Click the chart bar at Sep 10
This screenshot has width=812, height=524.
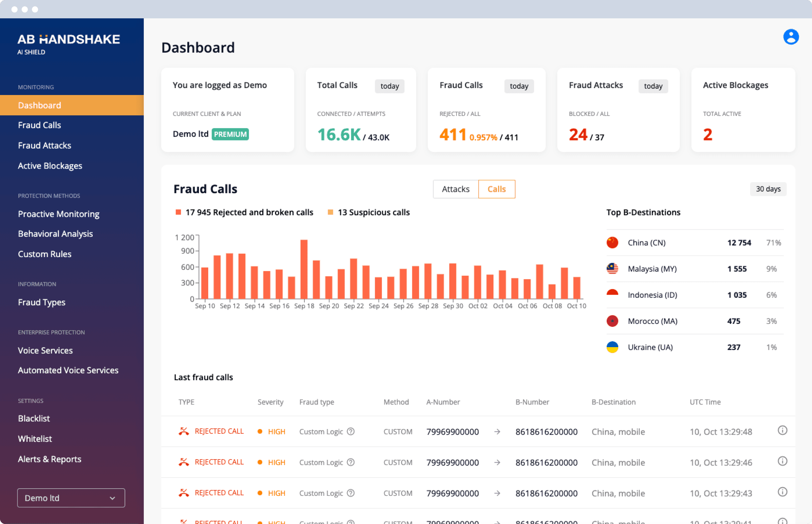[x=204, y=283]
